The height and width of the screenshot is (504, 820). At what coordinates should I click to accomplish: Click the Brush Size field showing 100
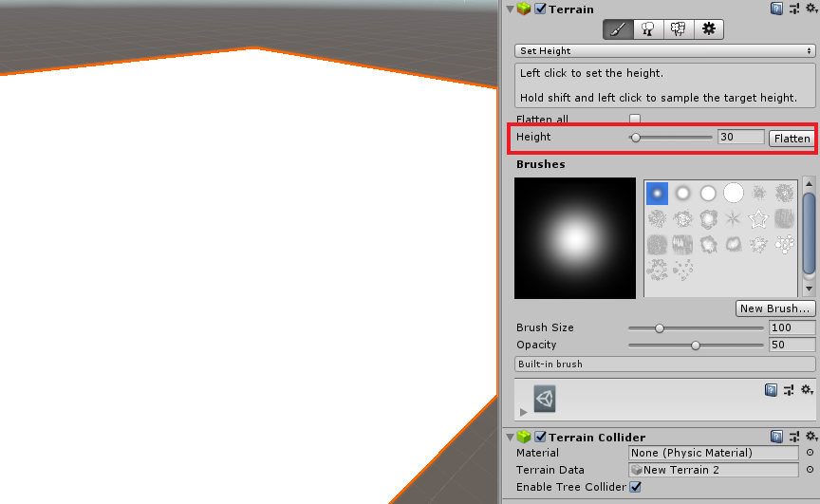click(792, 327)
